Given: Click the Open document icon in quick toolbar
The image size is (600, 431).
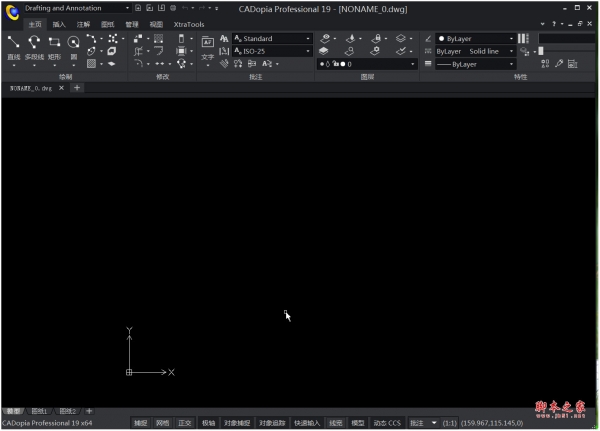Looking at the screenshot, I should 150,8.
